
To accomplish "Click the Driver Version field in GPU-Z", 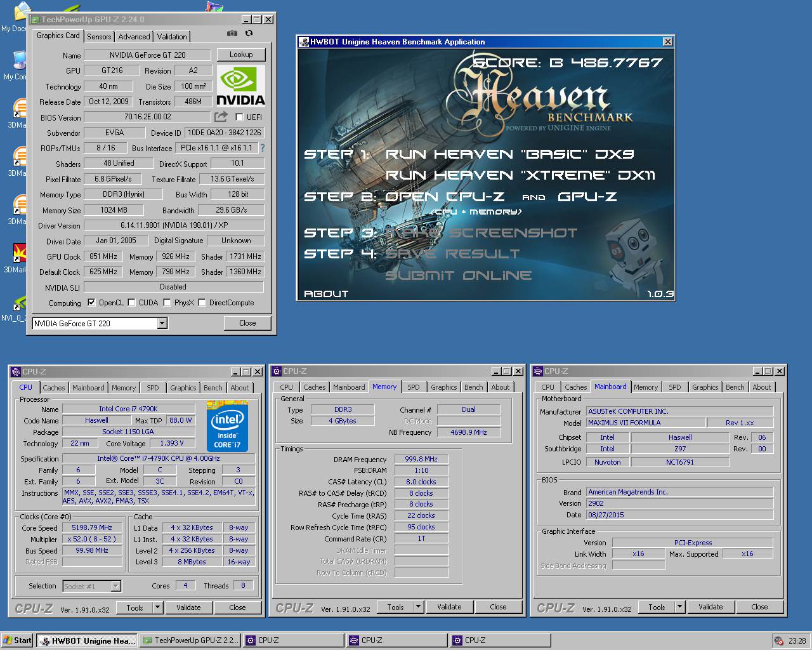I will pos(174,225).
